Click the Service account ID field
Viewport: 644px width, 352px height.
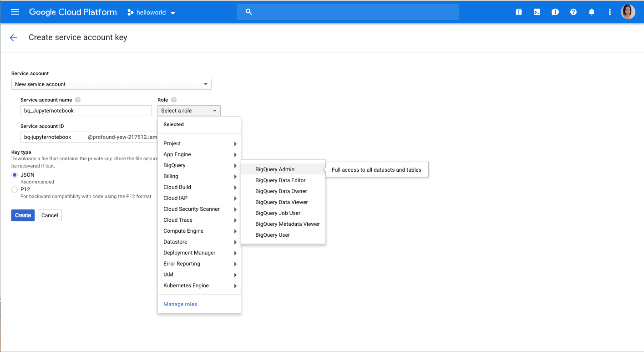tap(89, 137)
